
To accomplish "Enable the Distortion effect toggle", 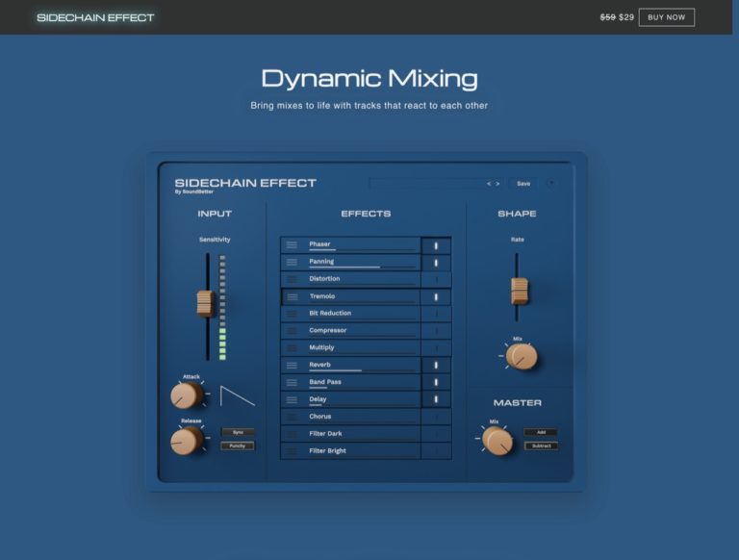I will [x=436, y=280].
